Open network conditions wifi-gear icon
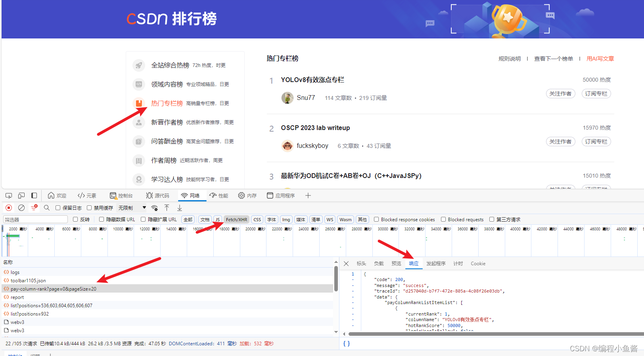 coord(155,208)
